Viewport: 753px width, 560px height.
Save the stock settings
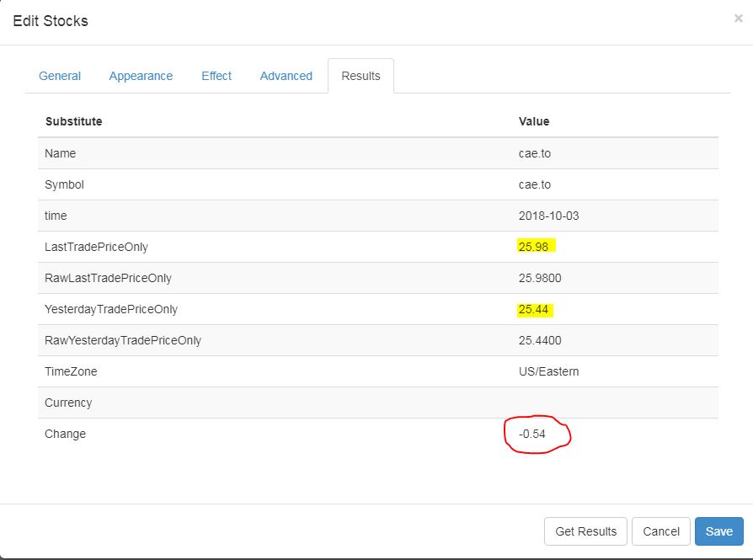point(719,531)
